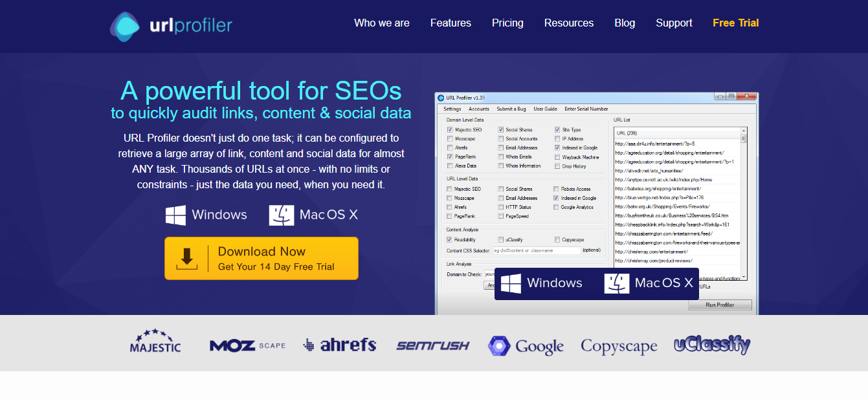868x401 pixels.
Task: Click the Mozscape logo
Action: 247,346
